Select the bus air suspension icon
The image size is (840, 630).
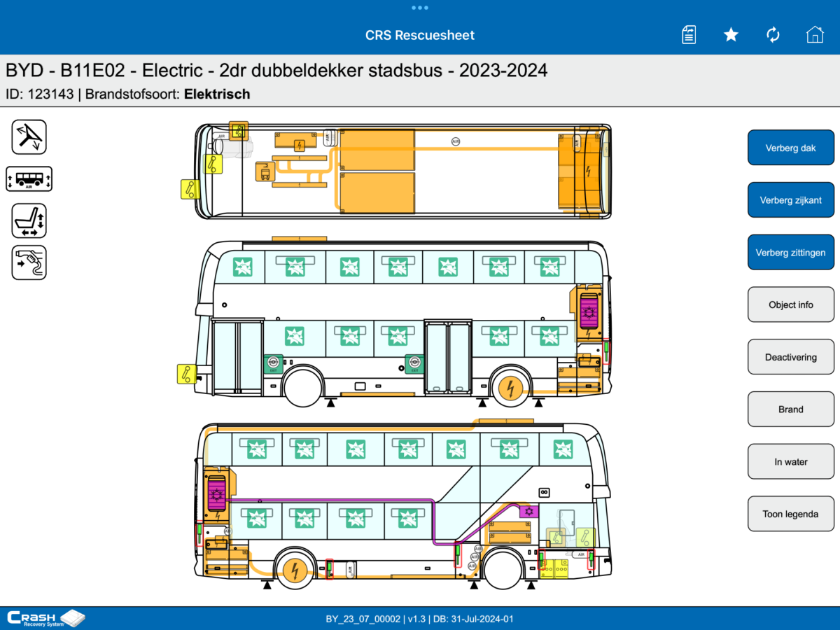29,179
